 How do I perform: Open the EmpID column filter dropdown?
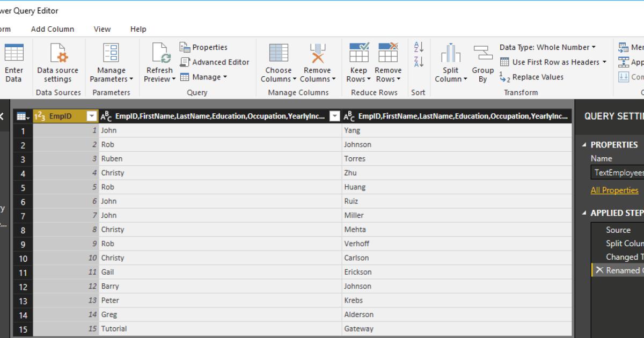click(92, 116)
